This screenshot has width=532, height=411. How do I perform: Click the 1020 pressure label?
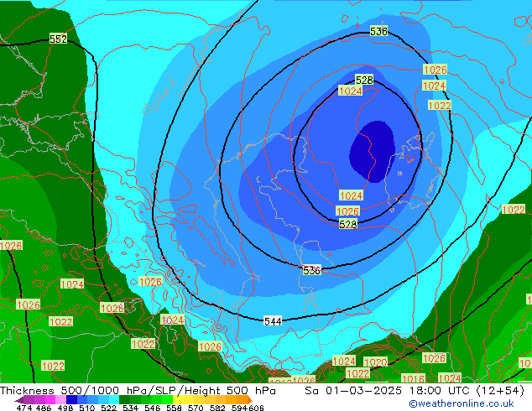coord(375,362)
